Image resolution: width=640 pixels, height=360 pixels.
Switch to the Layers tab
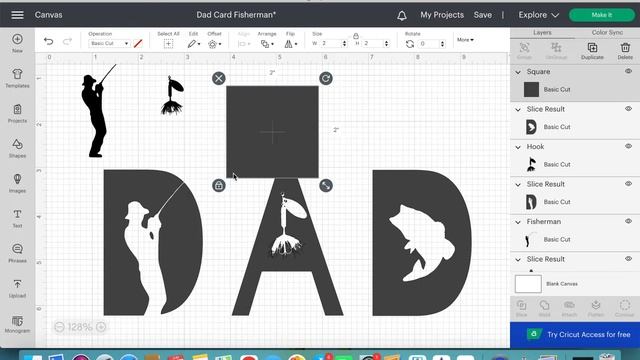tap(542, 32)
